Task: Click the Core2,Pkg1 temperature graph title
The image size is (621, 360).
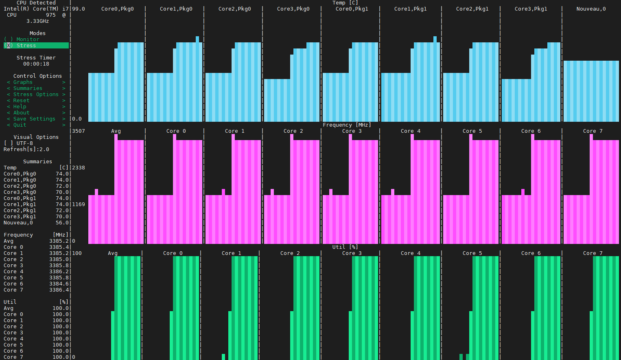Action: click(x=472, y=9)
